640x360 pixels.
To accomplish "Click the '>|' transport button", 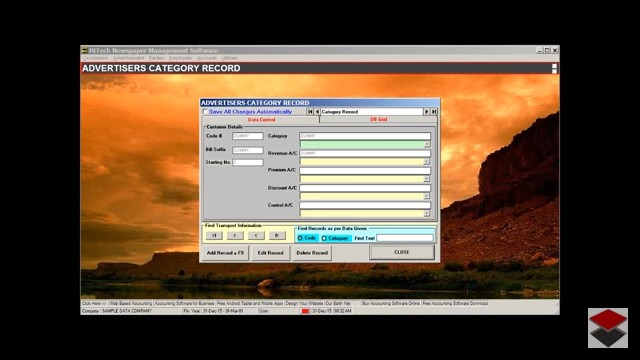I will (x=214, y=235).
